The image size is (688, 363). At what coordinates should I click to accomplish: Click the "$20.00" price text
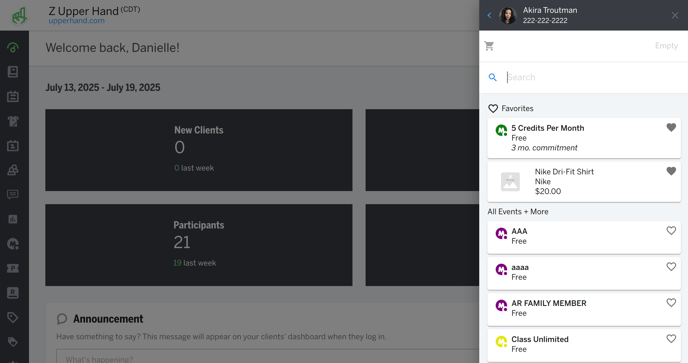[548, 191]
